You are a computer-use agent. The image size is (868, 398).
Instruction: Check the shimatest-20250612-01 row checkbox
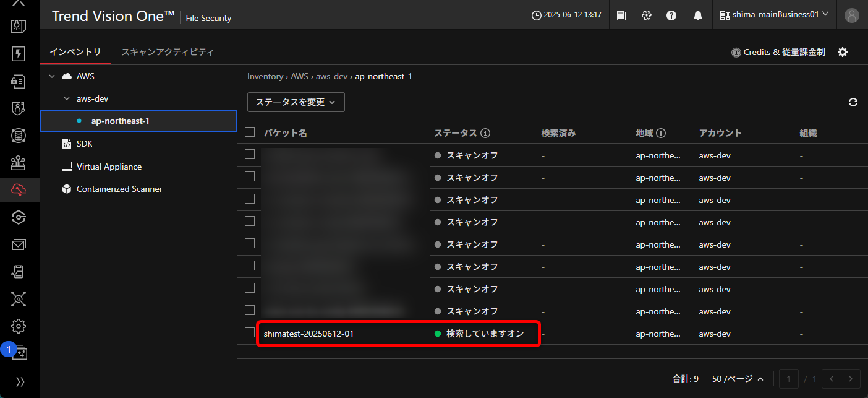pyautogui.click(x=250, y=332)
